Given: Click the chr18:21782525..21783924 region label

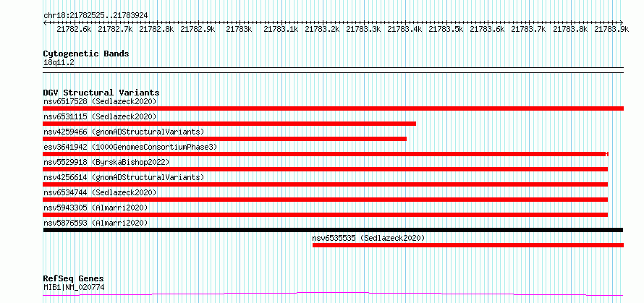Looking at the screenshot, I should coord(96,16).
